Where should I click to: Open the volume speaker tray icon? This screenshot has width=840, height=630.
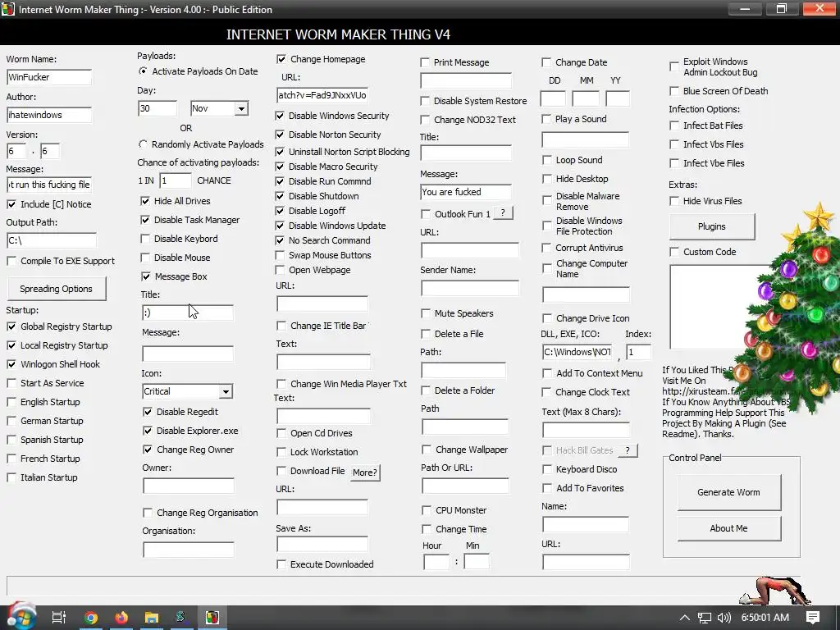pos(724,618)
